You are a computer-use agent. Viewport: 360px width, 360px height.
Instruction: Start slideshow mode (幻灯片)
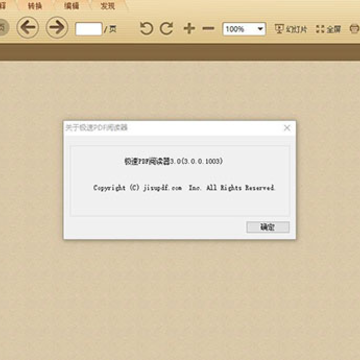tap(290, 29)
